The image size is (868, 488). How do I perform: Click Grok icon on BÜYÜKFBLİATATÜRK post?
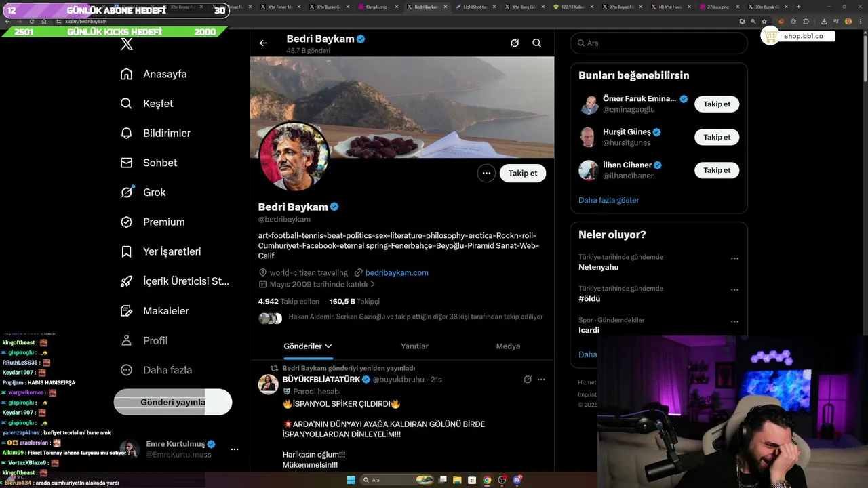tap(528, 380)
